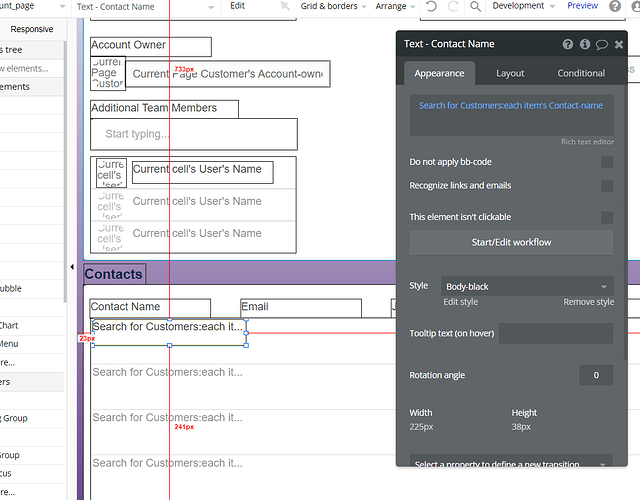
Task: Open the search magnifier icon in toolbar
Action: [475, 6]
